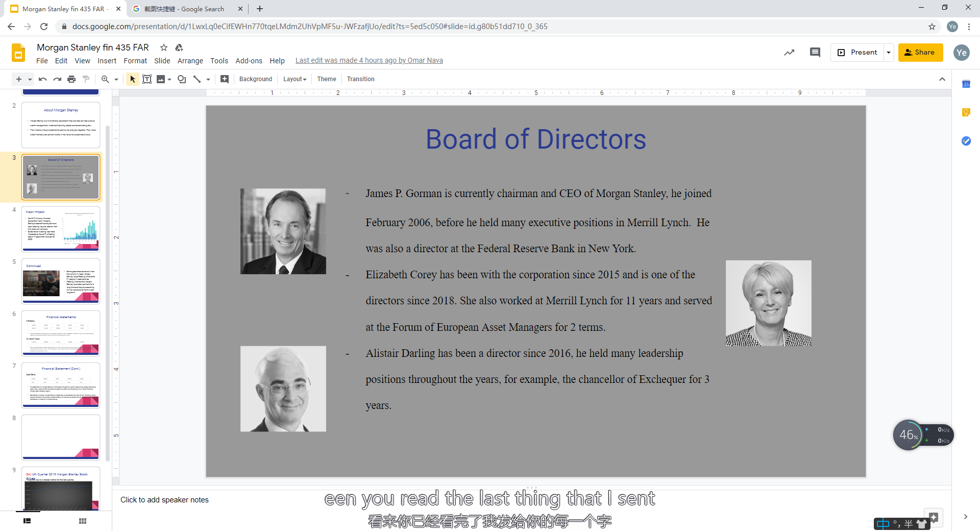Viewport: 980px width, 531px height.
Task: Switch to the Google Search browser tab
Action: 187,9
